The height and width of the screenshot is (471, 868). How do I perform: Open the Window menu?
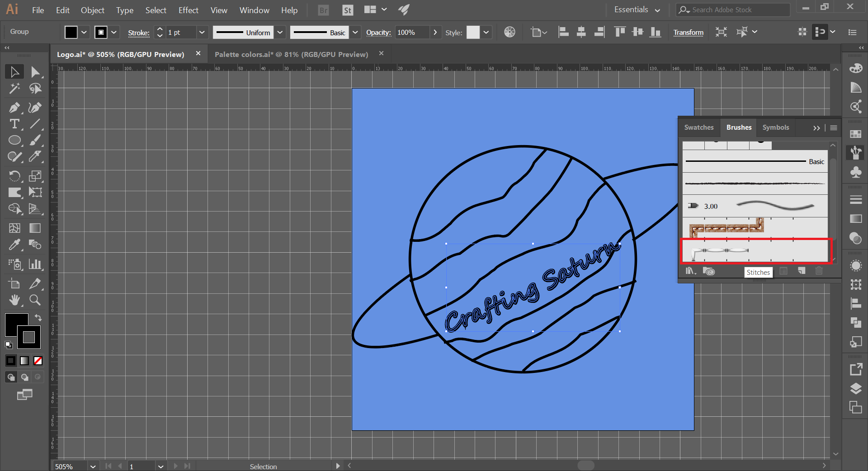tap(254, 10)
